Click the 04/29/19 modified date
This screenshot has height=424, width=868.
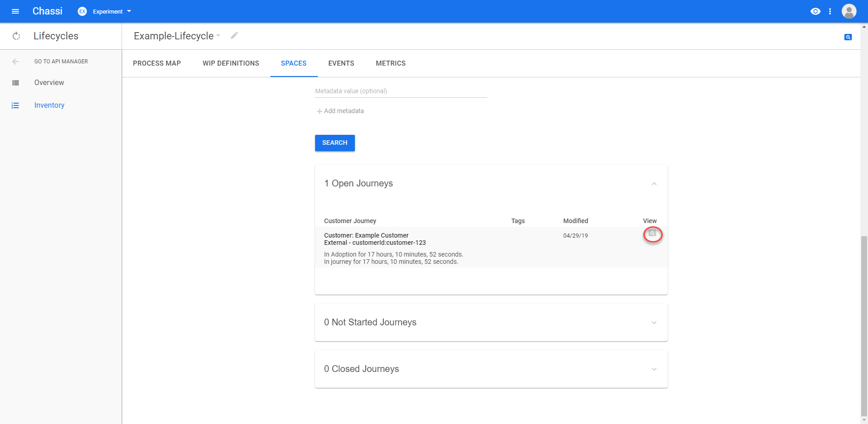pos(576,236)
